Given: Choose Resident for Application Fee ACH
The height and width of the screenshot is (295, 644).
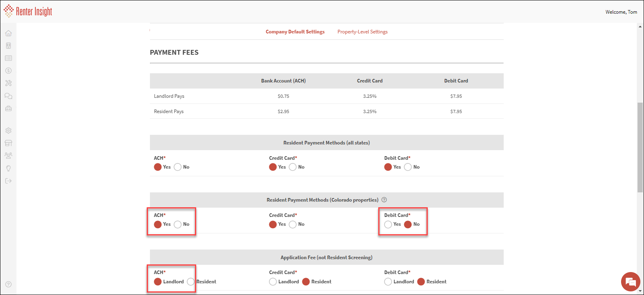Looking at the screenshot, I should (191, 282).
